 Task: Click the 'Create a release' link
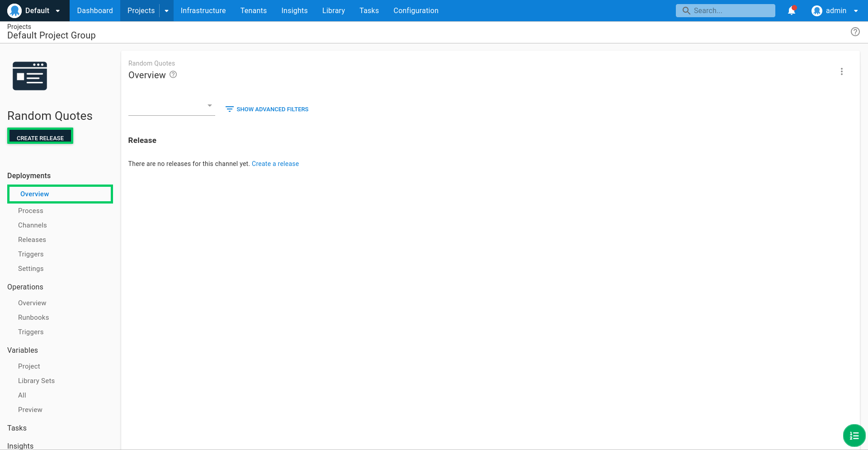[275, 164]
